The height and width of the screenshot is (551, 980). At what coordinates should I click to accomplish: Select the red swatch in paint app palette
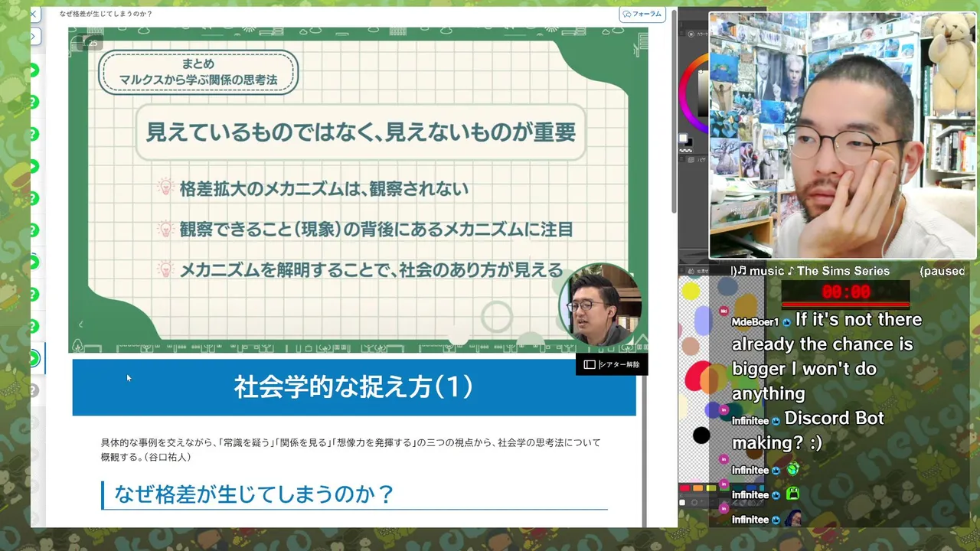(684, 488)
